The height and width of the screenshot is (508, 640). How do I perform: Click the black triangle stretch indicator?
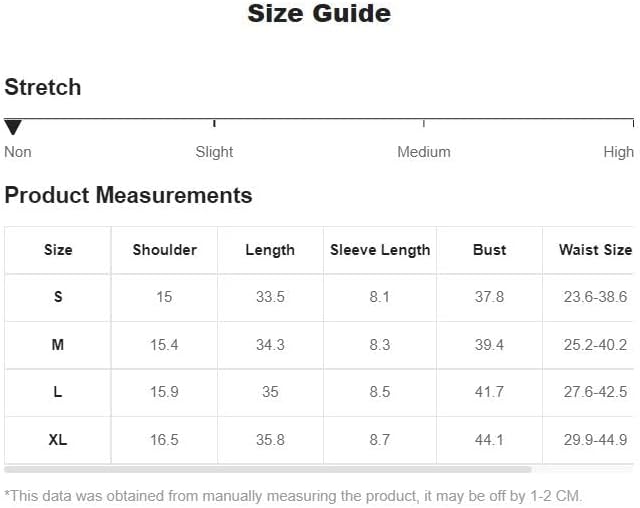pos(13,127)
